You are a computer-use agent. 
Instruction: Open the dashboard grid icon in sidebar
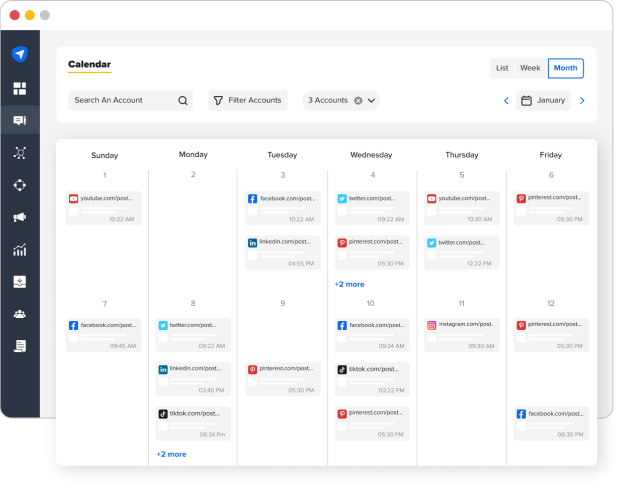coord(20,89)
